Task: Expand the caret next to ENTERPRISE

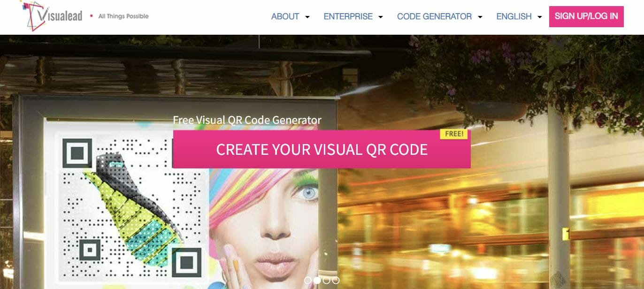Action: [x=381, y=17]
